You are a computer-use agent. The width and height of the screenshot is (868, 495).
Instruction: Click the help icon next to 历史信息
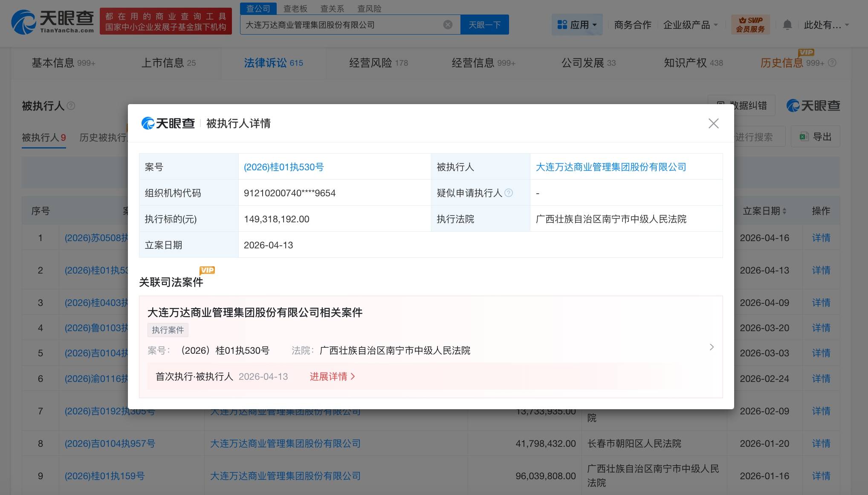pyautogui.click(x=832, y=63)
